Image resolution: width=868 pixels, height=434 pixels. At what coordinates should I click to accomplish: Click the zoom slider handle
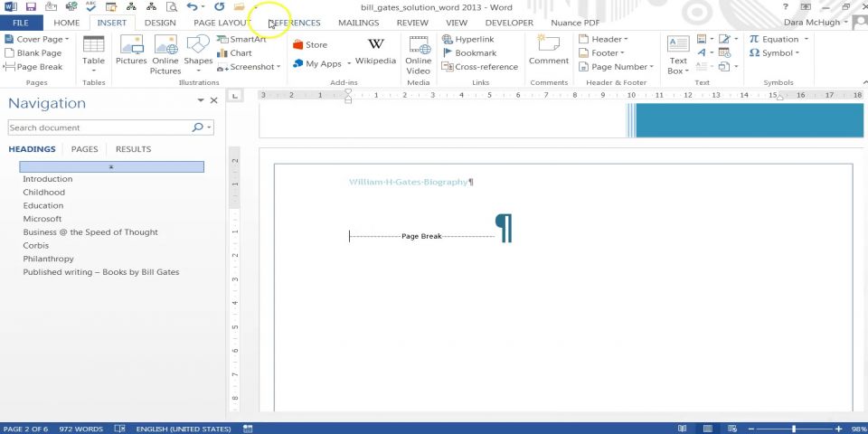793,429
